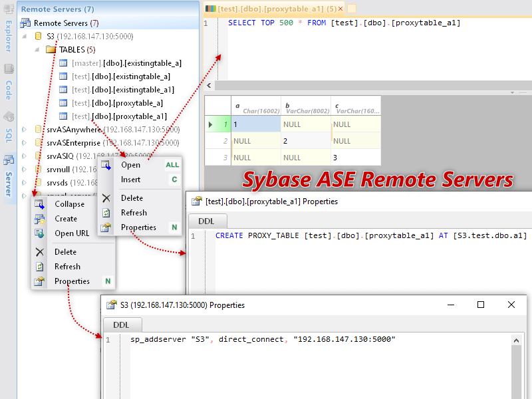The width and height of the screenshot is (532, 399).
Task: Click column header b VarChar(8002)
Action: [x=306, y=106]
